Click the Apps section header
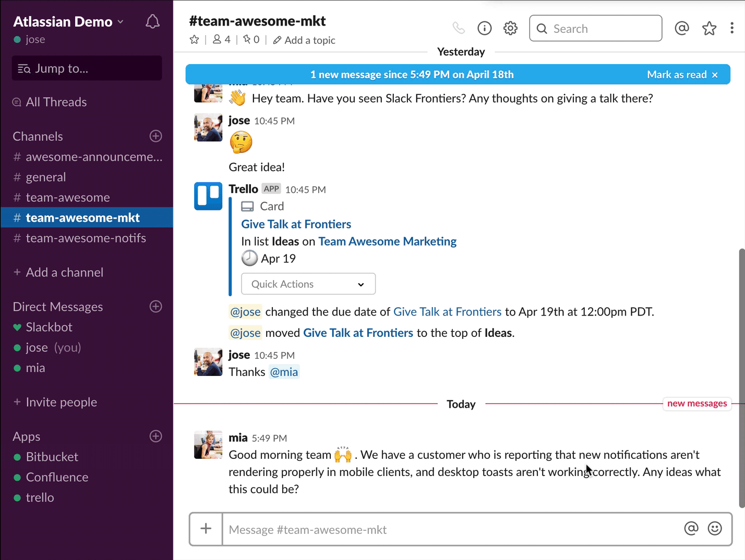Viewport: 745px width, 560px height. click(x=27, y=436)
